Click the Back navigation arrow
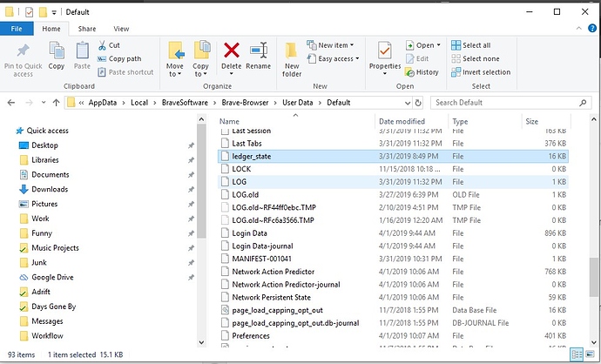The image size is (601, 364). [11, 103]
